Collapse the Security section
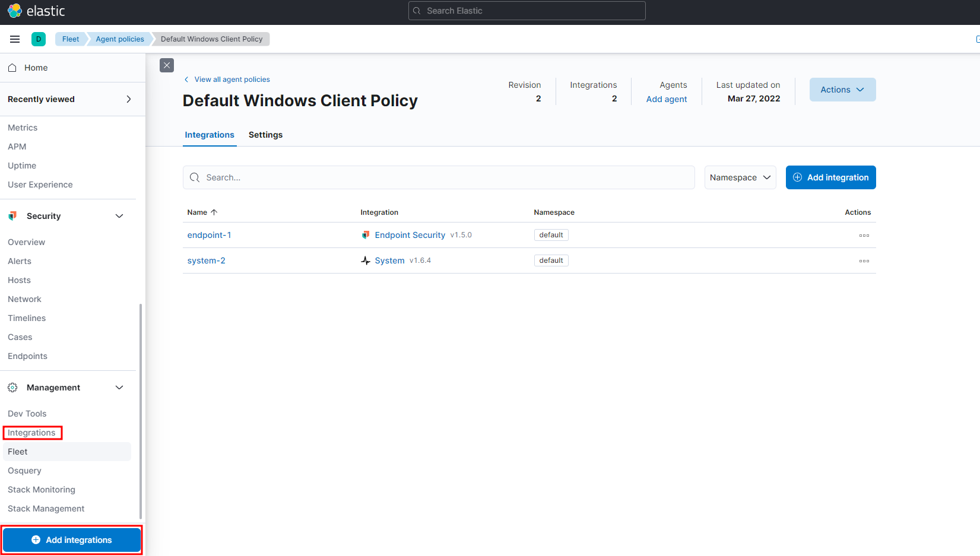Image resolution: width=980 pixels, height=556 pixels. 119,216
